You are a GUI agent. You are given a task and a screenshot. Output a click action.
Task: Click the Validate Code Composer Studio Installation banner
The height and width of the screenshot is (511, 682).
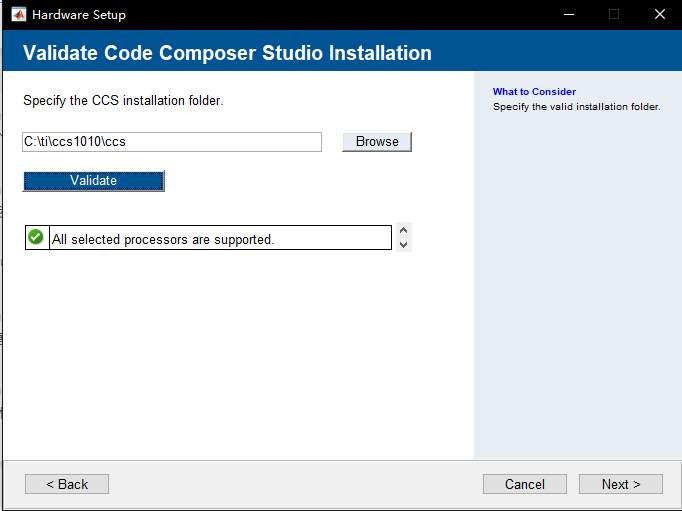227,53
